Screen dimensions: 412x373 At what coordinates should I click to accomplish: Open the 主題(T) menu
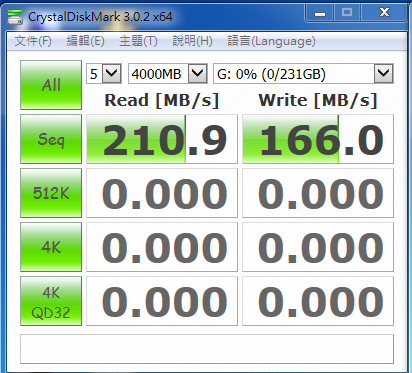138,41
